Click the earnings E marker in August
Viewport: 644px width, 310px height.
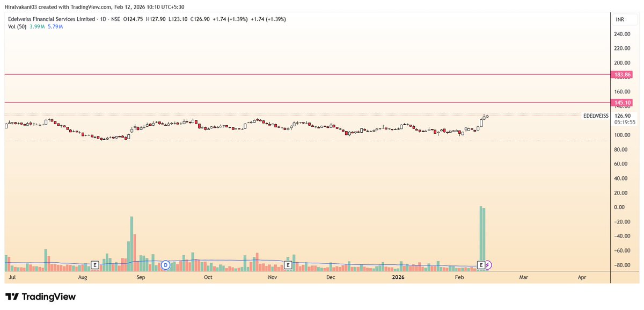[x=94, y=265]
